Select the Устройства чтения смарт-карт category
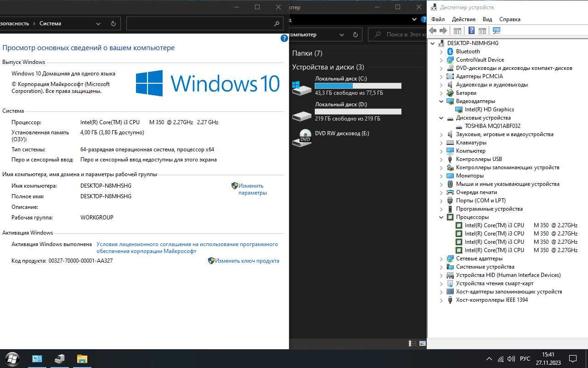Image resolution: width=588 pixels, height=368 pixels. [x=495, y=283]
